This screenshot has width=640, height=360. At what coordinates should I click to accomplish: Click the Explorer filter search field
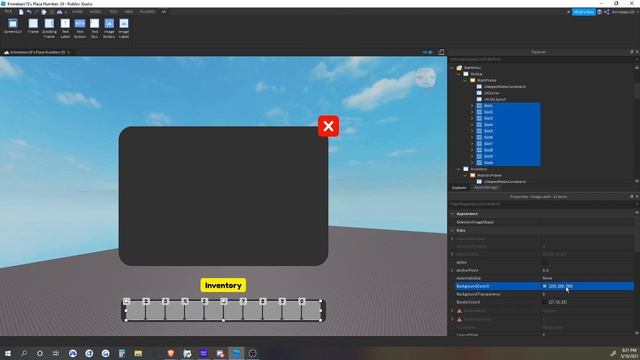541,59
